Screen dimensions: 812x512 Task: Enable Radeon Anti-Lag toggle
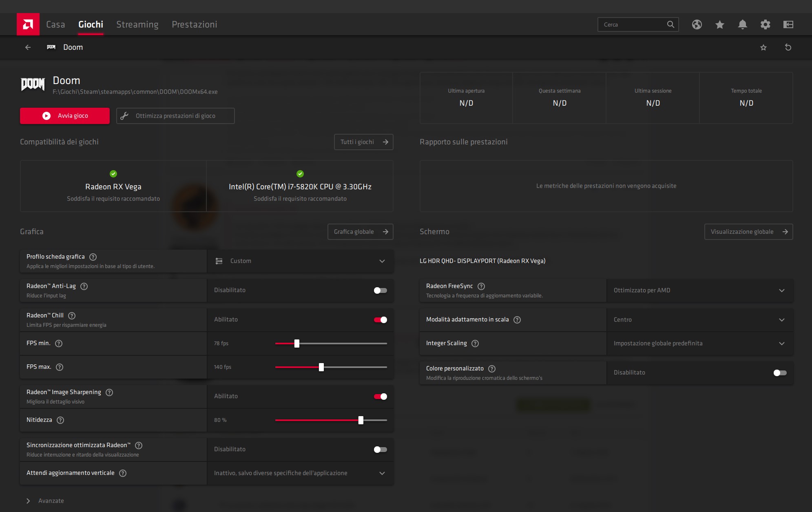coord(380,290)
